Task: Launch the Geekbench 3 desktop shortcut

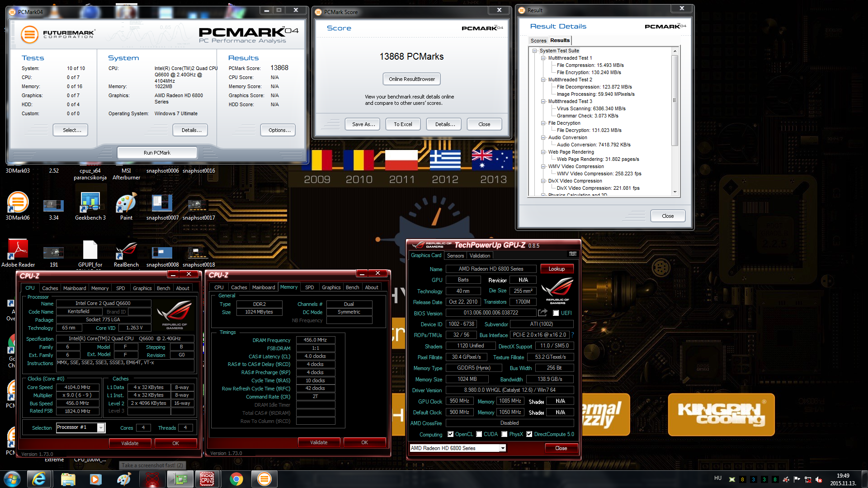Action: click(x=90, y=206)
